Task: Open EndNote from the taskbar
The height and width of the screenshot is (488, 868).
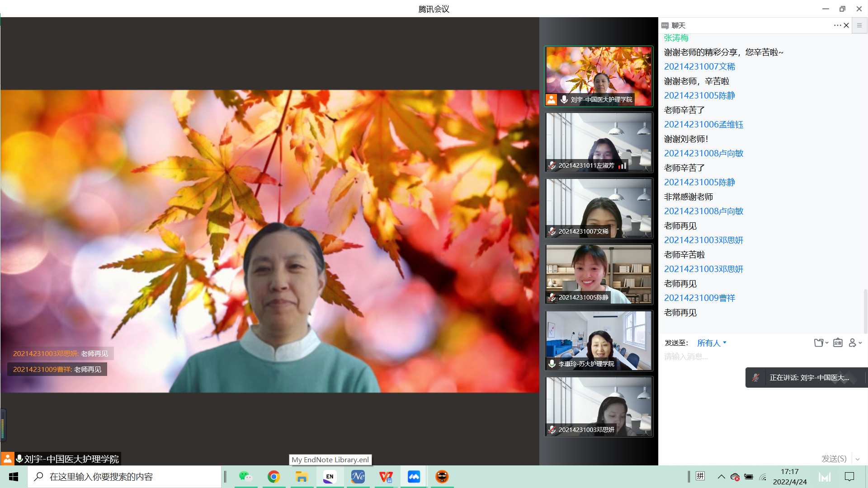Action: 330,477
